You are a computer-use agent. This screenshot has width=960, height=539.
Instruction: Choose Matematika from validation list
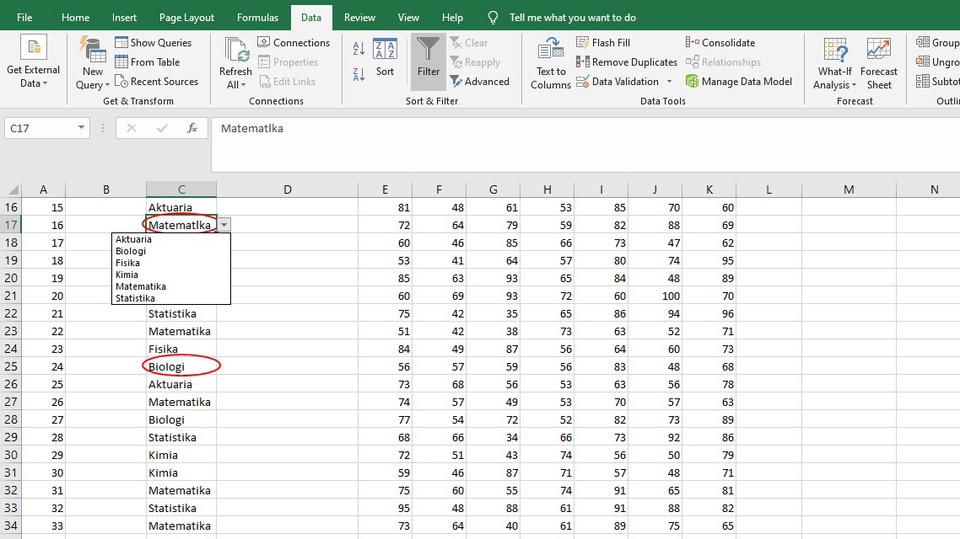[171, 286]
